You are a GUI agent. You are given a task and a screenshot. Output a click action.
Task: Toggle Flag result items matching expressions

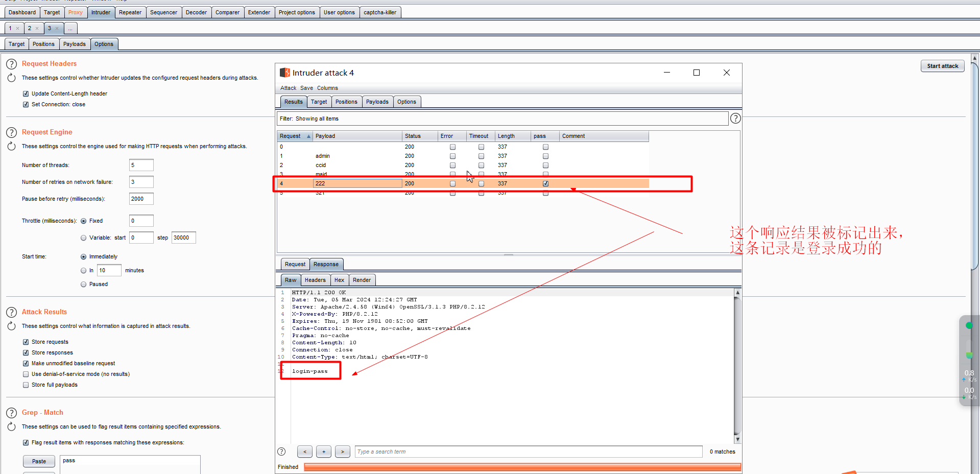[x=26, y=443]
